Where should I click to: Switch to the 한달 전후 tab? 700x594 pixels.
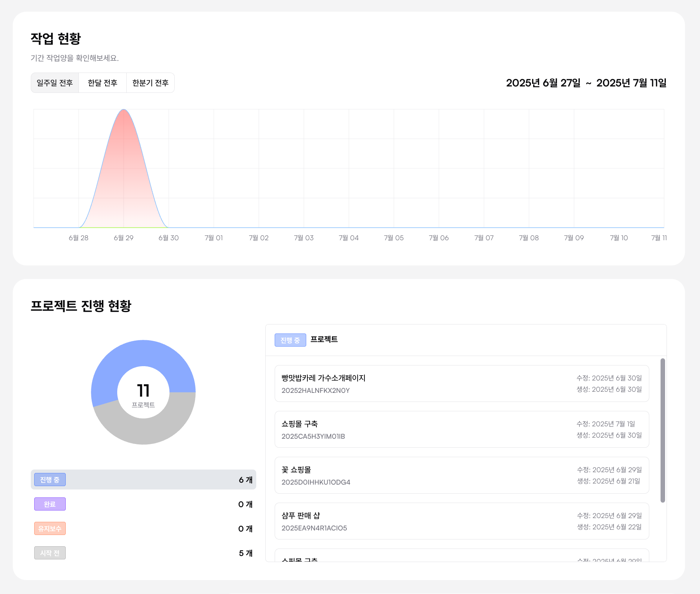[103, 83]
